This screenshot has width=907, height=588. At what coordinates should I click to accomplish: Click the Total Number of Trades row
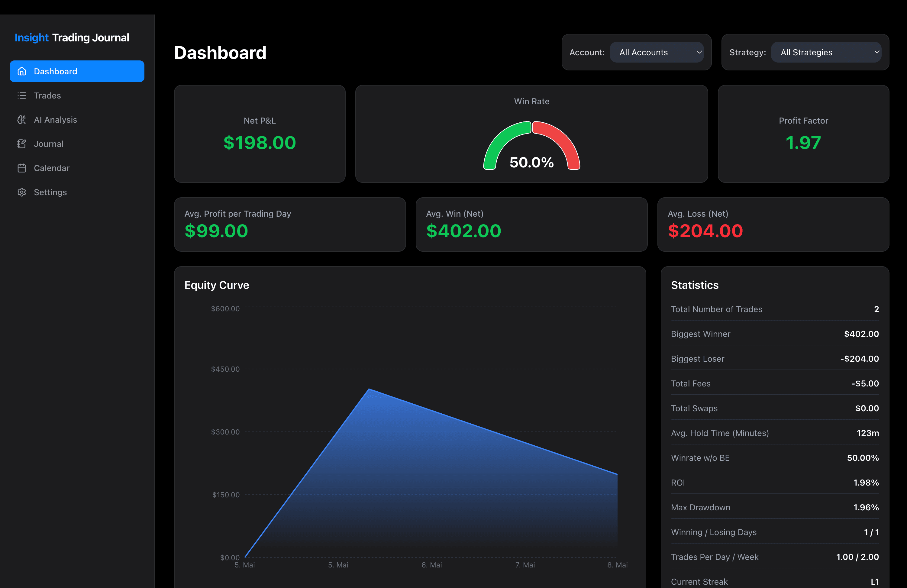(775, 309)
